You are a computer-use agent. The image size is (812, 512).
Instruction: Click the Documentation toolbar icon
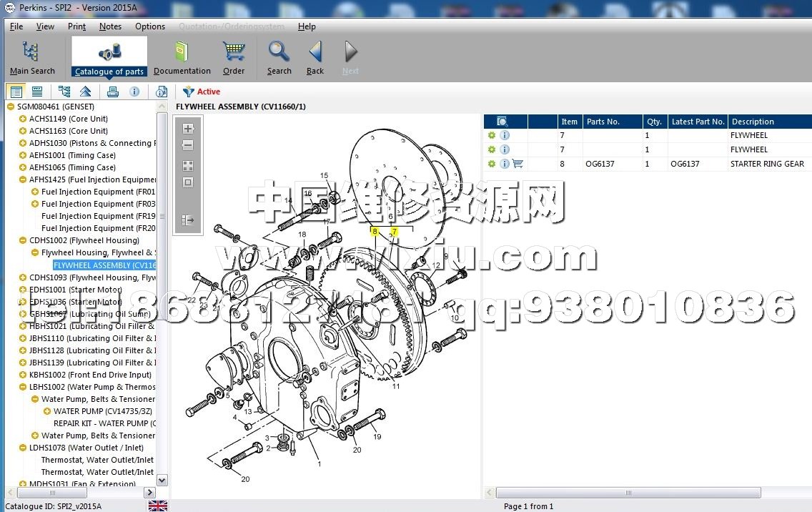coord(182,57)
